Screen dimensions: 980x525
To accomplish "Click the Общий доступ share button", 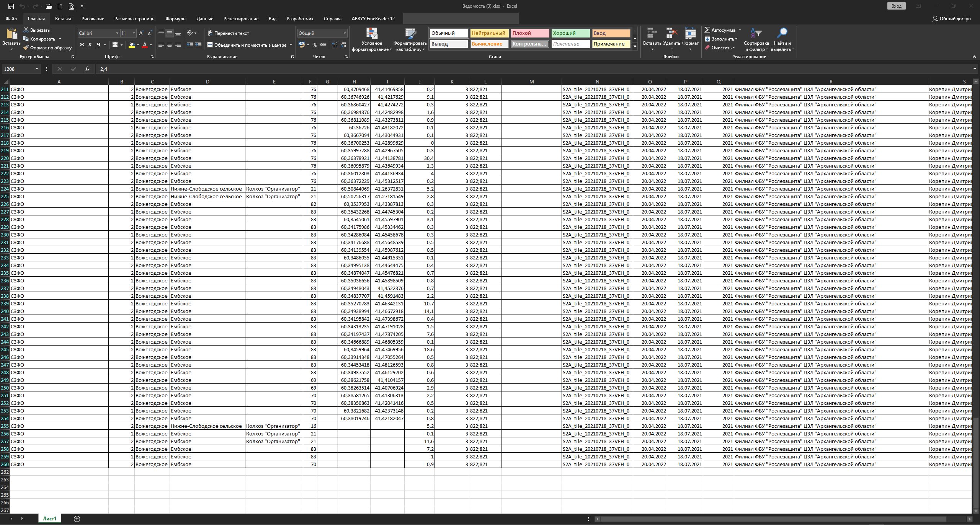I will tap(951, 19).
